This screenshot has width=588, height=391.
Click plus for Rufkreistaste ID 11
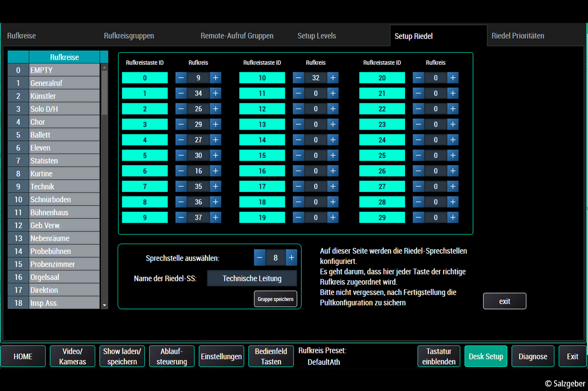point(333,93)
